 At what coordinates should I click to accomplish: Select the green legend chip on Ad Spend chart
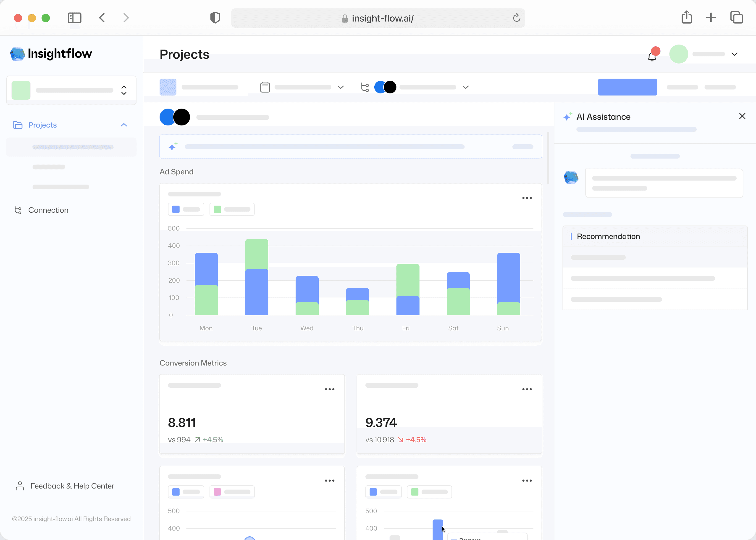232,209
